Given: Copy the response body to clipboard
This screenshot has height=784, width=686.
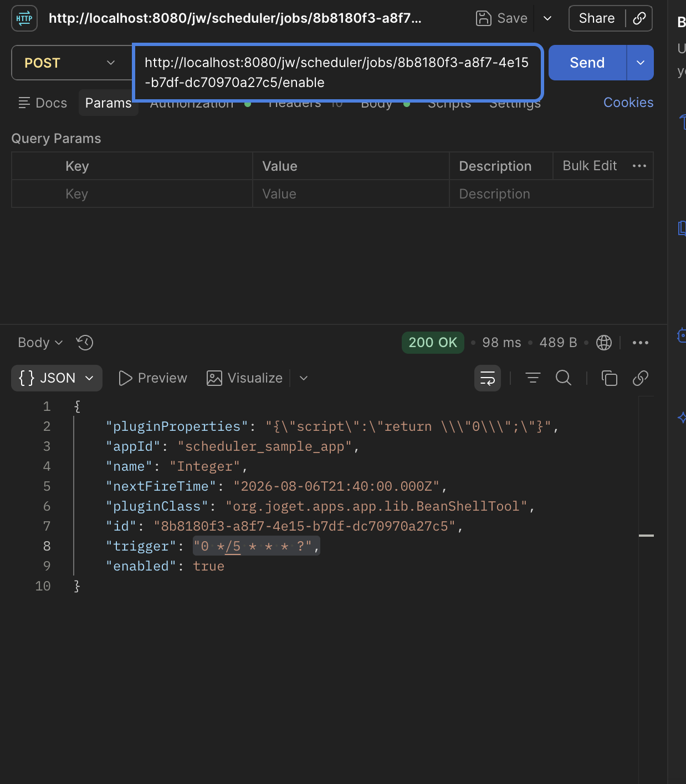Looking at the screenshot, I should (610, 378).
